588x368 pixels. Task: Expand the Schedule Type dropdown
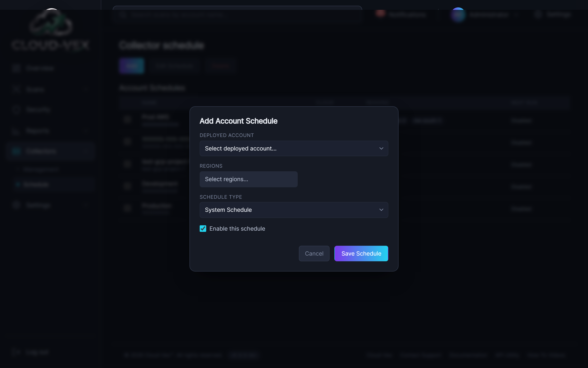coord(294,210)
